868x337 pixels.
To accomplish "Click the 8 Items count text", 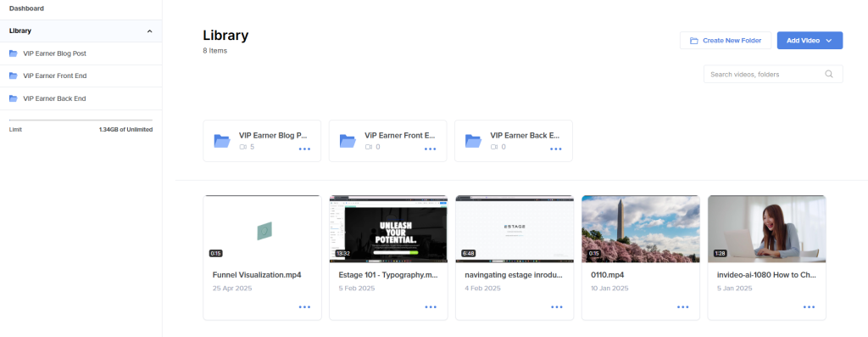I will coord(214,51).
